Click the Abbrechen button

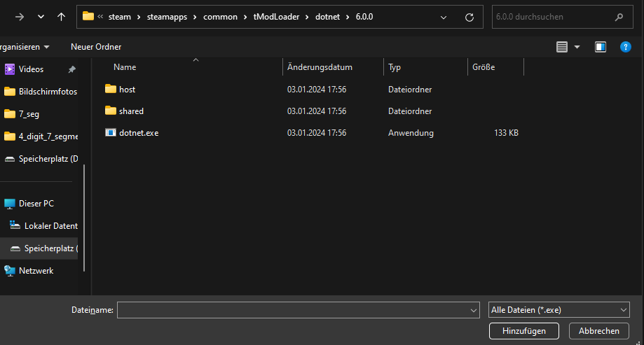[599, 331]
